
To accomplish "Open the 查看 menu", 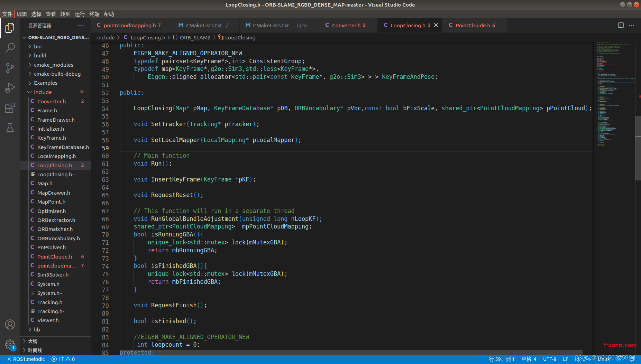I will (x=51, y=14).
